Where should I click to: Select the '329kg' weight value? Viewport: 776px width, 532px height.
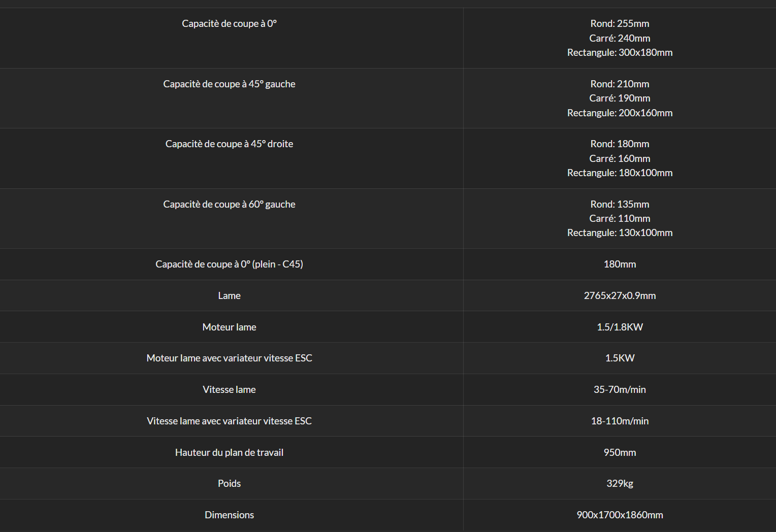click(x=620, y=483)
